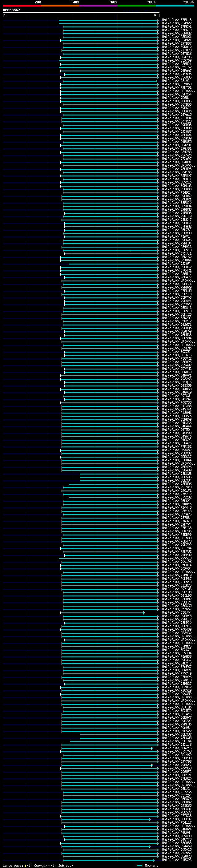The image size is (197, 868).
Task: Click the label UniRef100_C1BX93
Action: [176, 860]
